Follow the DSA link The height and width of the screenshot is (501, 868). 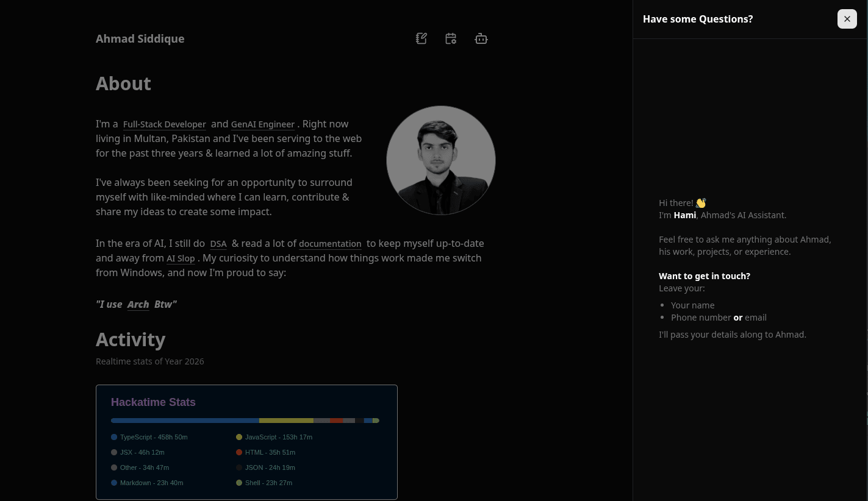218,244
